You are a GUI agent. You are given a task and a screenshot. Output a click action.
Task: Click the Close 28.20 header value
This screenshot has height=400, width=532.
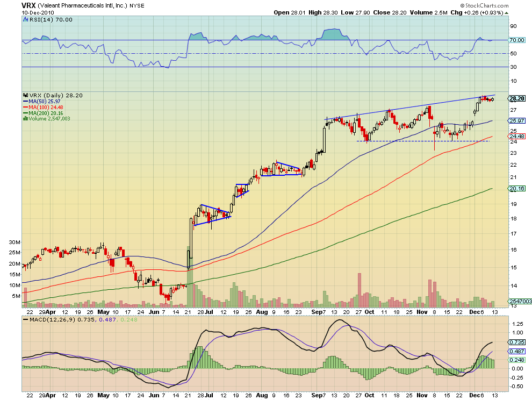390,12
